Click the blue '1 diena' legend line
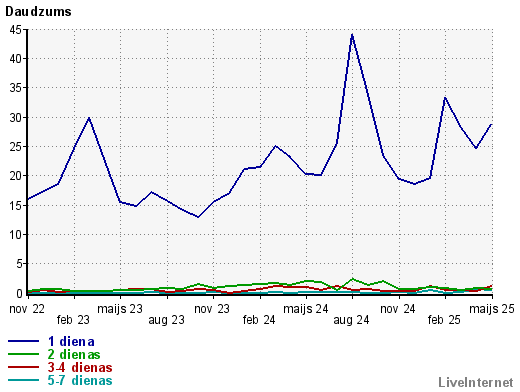520x392 pixels. pos(24,341)
